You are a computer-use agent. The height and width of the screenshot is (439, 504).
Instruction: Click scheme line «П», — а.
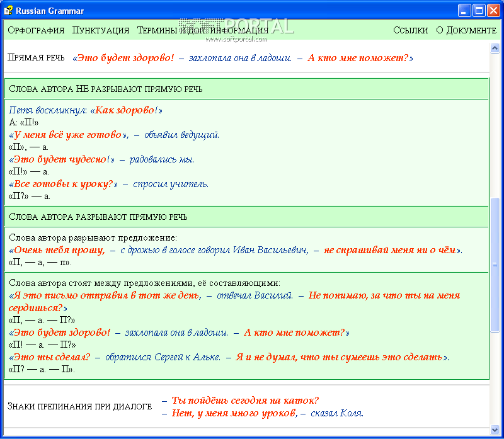pyautogui.click(x=28, y=147)
